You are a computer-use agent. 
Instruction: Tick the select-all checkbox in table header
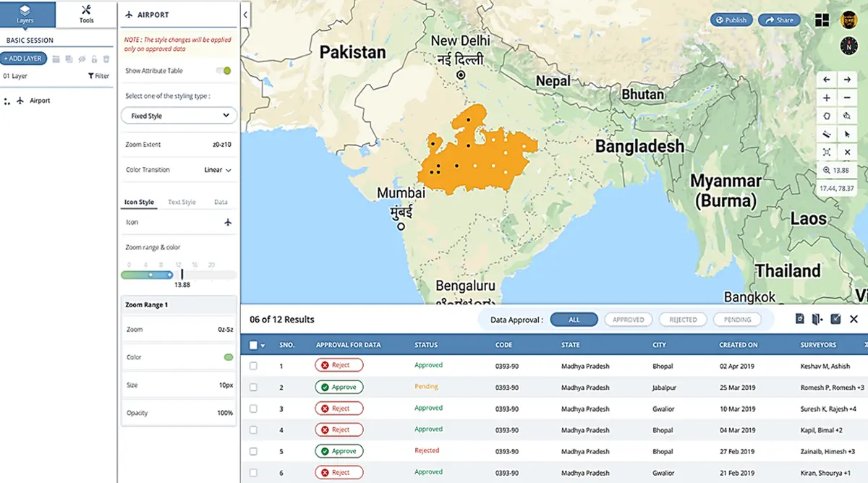pyautogui.click(x=253, y=345)
